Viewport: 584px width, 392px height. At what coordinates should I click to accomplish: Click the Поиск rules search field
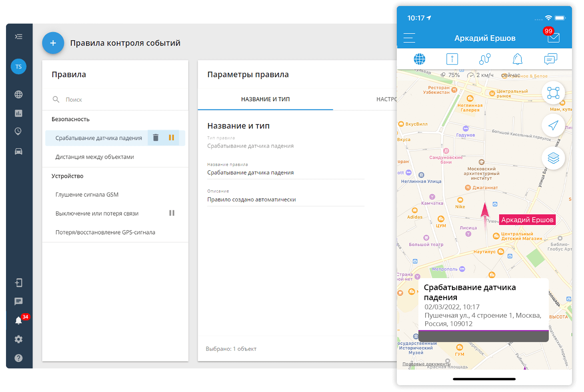tap(120, 99)
